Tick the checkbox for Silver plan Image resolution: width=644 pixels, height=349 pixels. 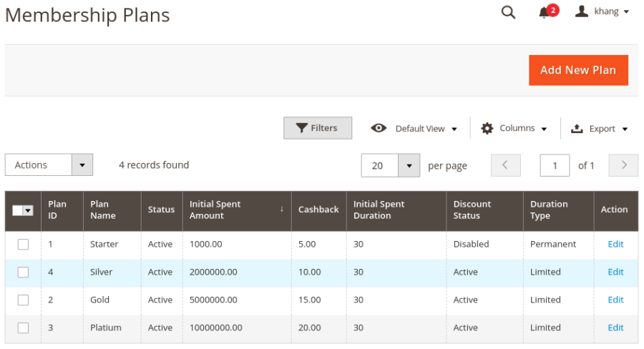pyautogui.click(x=23, y=272)
